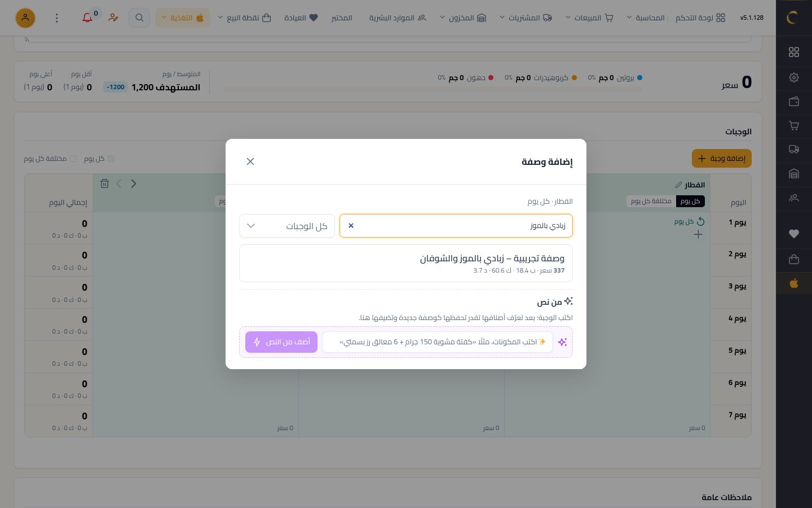Tick the كل يوم checkbox above the table
The height and width of the screenshot is (508, 812).
111,159
